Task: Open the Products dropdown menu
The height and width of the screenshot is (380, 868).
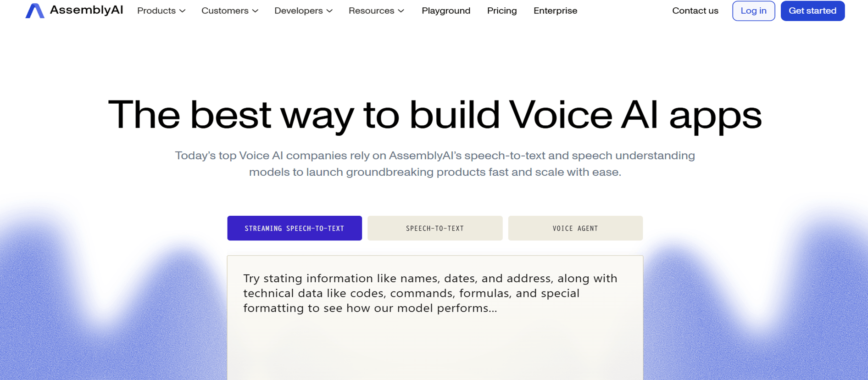Action: point(156,11)
